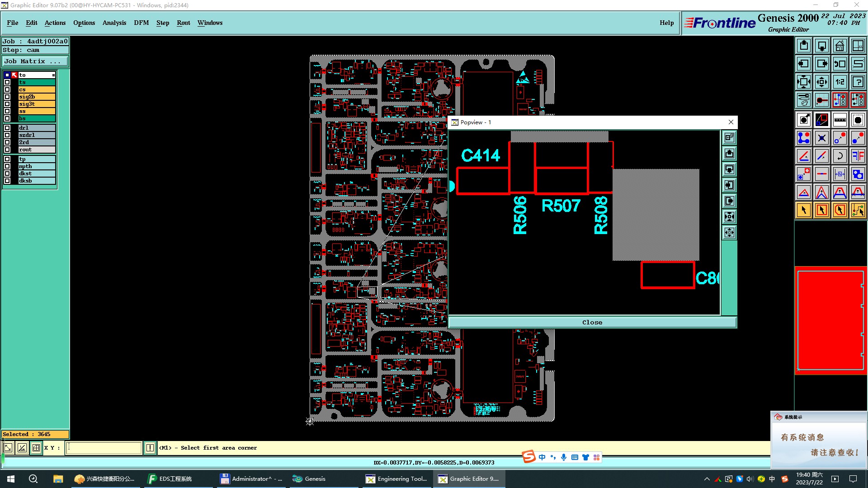This screenshot has width=868, height=488.
Task: Select the wrench and palette settings icon
Action: pos(804,100)
